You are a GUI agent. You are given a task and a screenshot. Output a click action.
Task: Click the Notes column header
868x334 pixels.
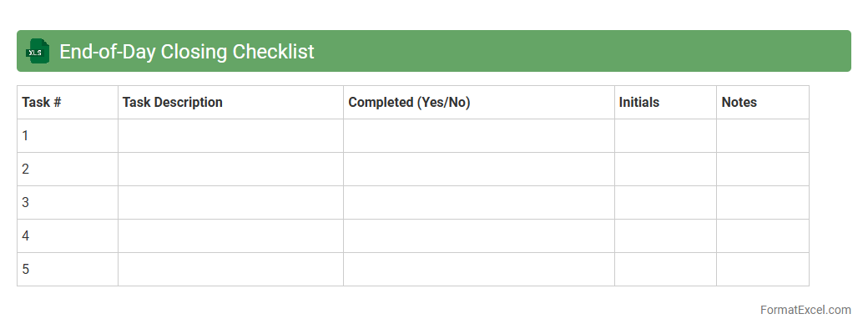pyautogui.click(x=739, y=103)
